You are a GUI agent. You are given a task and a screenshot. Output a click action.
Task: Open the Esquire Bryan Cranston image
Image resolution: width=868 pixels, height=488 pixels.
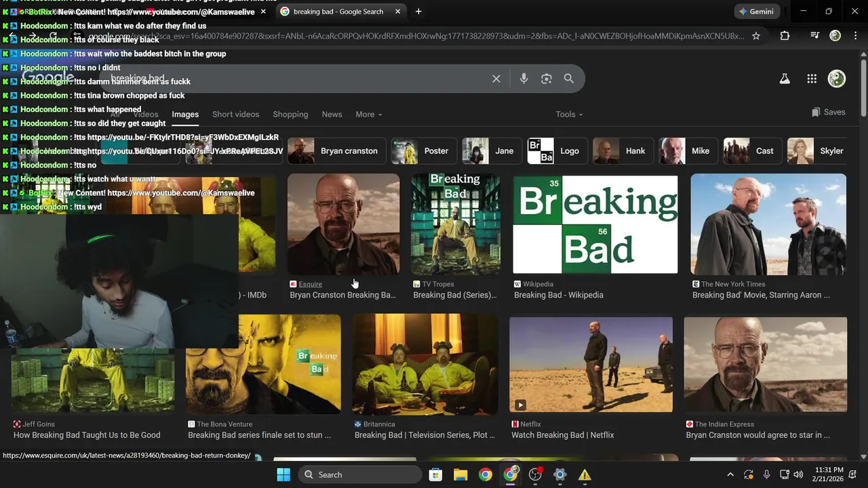pos(343,224)
